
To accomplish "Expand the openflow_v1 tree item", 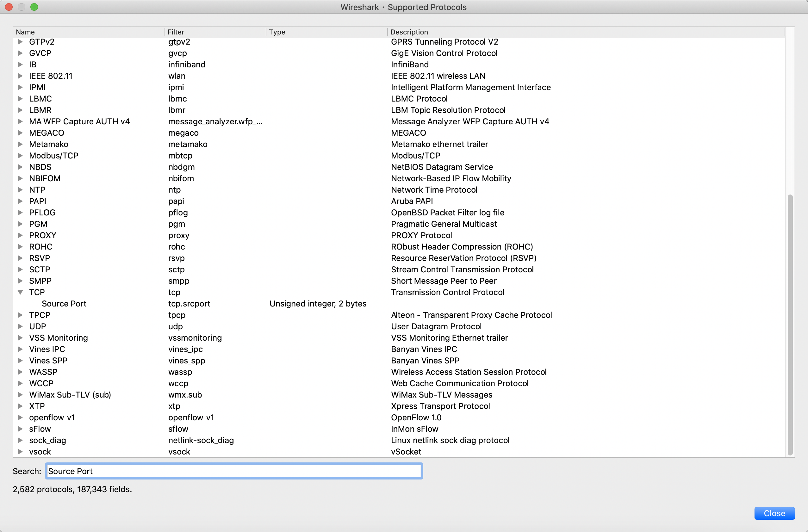I will pyautogui.click(x=20, y=418).
